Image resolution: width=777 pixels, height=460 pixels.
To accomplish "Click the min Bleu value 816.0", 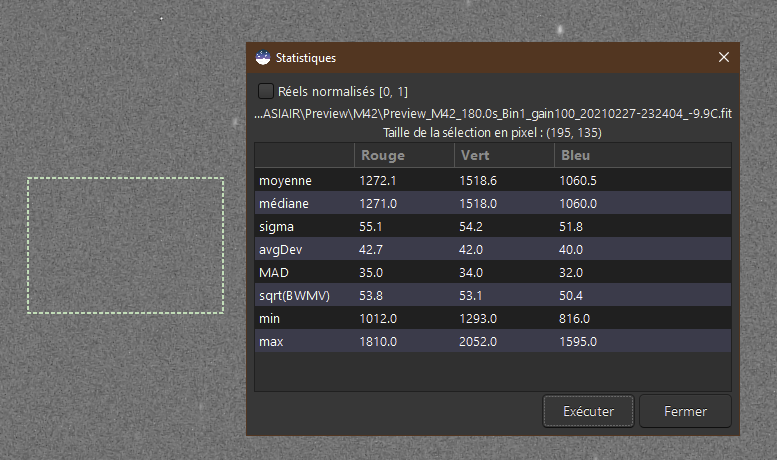I will (x=574, y=318).
